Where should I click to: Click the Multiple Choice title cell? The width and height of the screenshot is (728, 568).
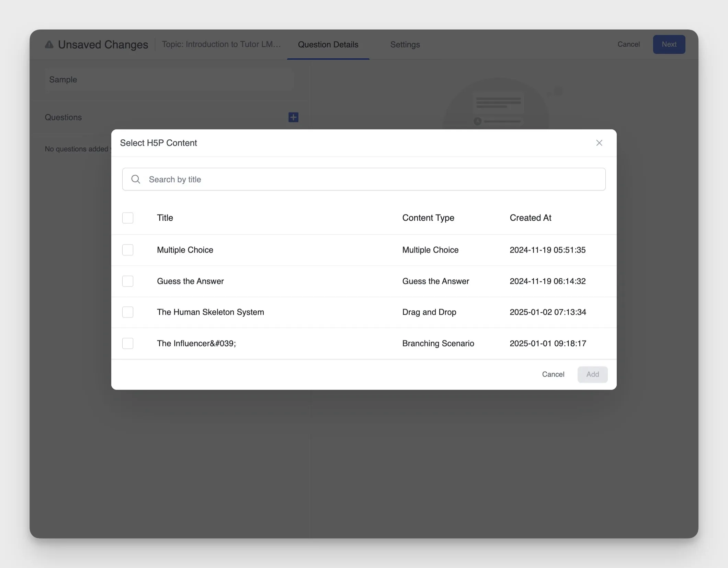(185, 250)
